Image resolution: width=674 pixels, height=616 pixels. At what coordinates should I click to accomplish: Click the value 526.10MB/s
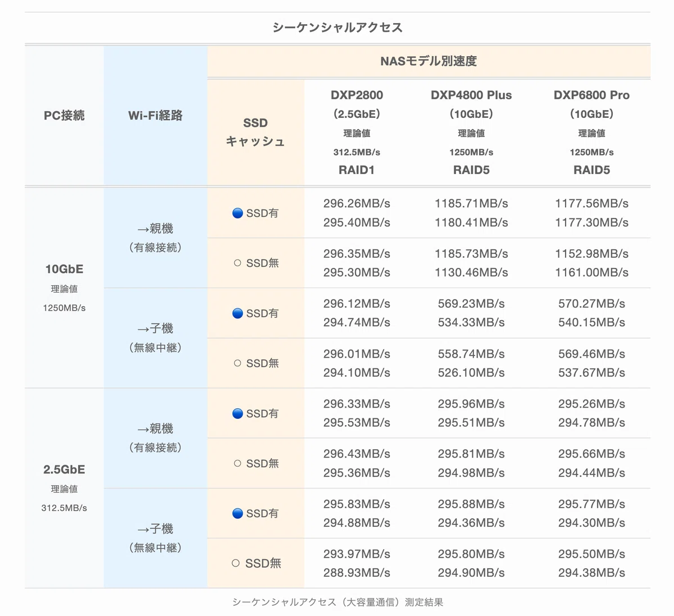[x=471, y=372]
